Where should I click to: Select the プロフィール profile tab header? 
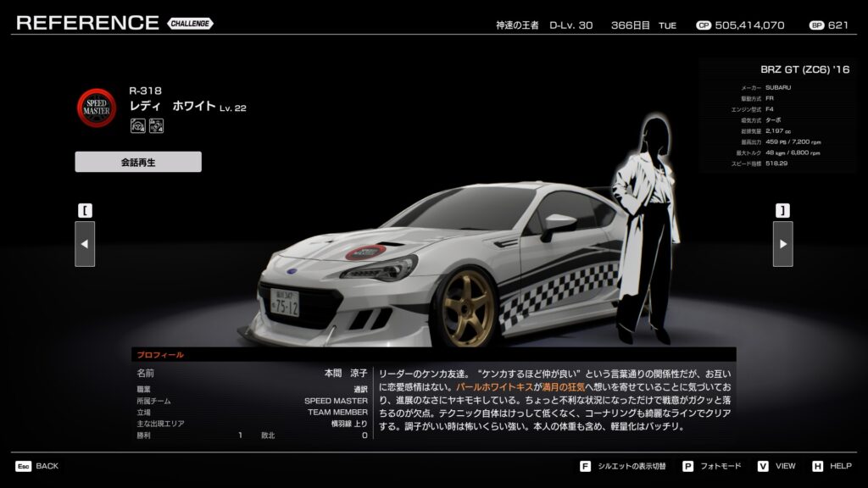pos(160,355)
